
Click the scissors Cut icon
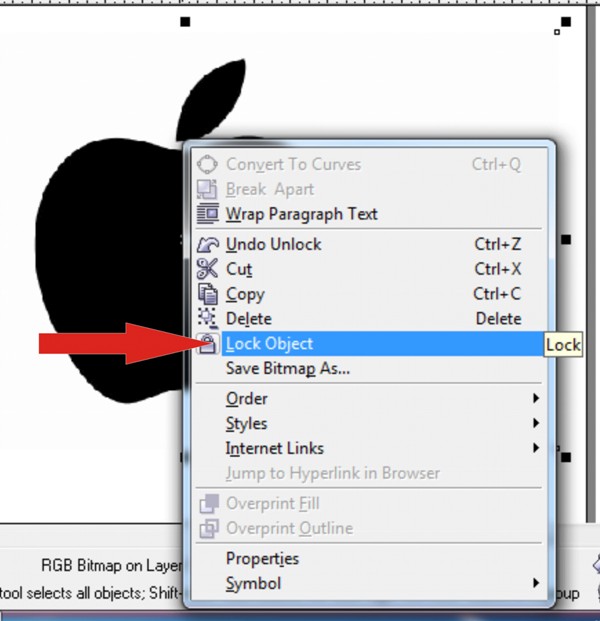click(208, 269)
